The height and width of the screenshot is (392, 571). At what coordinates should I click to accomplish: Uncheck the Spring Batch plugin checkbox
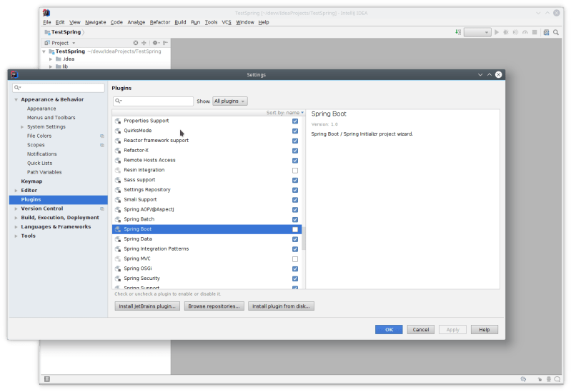pyautogui.click(x=295, y=219)
